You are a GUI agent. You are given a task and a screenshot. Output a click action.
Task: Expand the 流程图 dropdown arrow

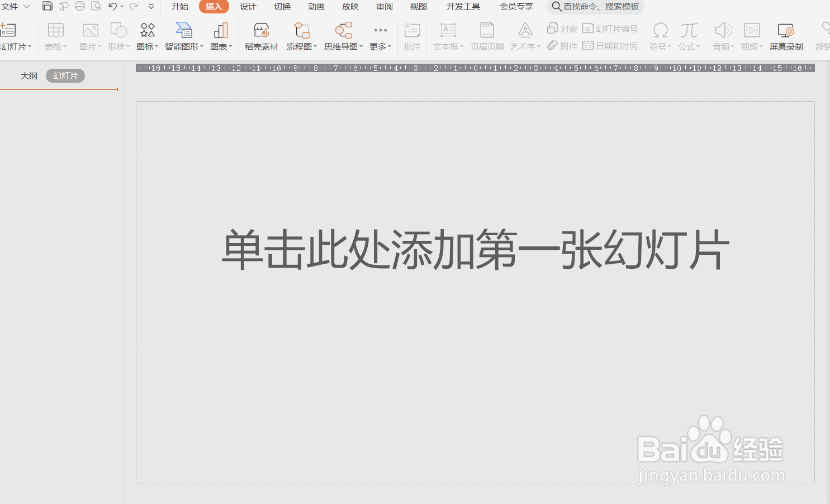point(315,47)
